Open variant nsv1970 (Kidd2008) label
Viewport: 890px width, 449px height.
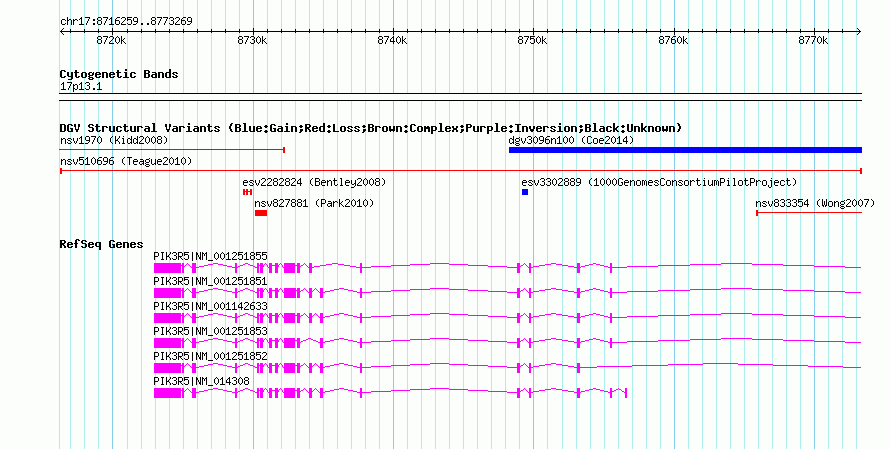tap(114, 140)
